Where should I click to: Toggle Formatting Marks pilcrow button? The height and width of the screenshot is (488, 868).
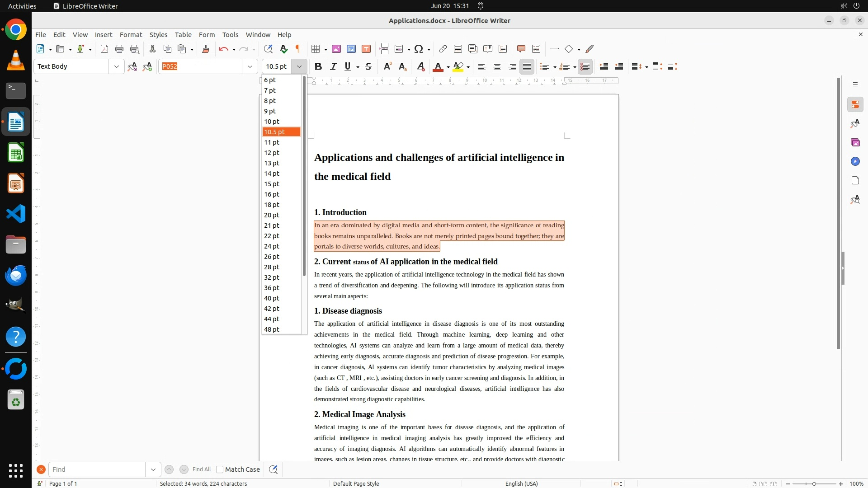tap(298, 49)
